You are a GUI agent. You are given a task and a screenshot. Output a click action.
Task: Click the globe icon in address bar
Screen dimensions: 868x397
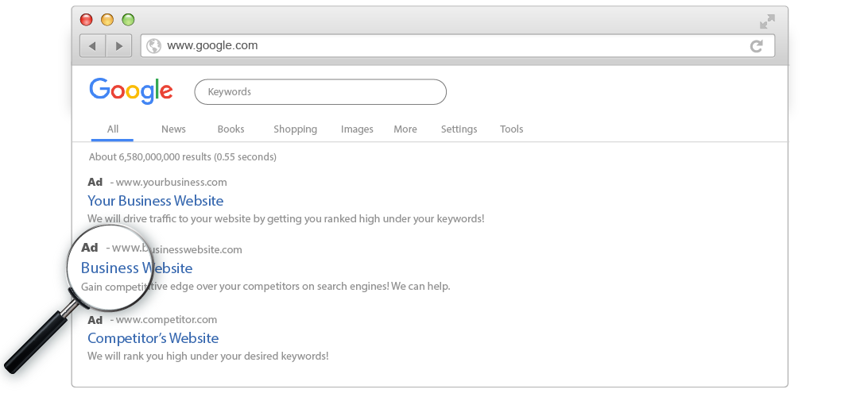(x=154, y=46)
